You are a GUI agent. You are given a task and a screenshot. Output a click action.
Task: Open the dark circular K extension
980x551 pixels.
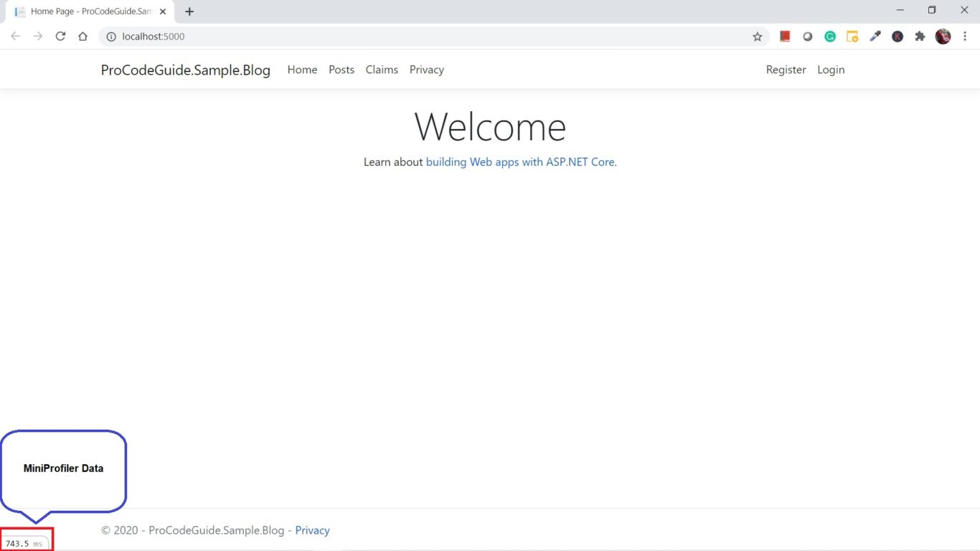click(897, 37)
